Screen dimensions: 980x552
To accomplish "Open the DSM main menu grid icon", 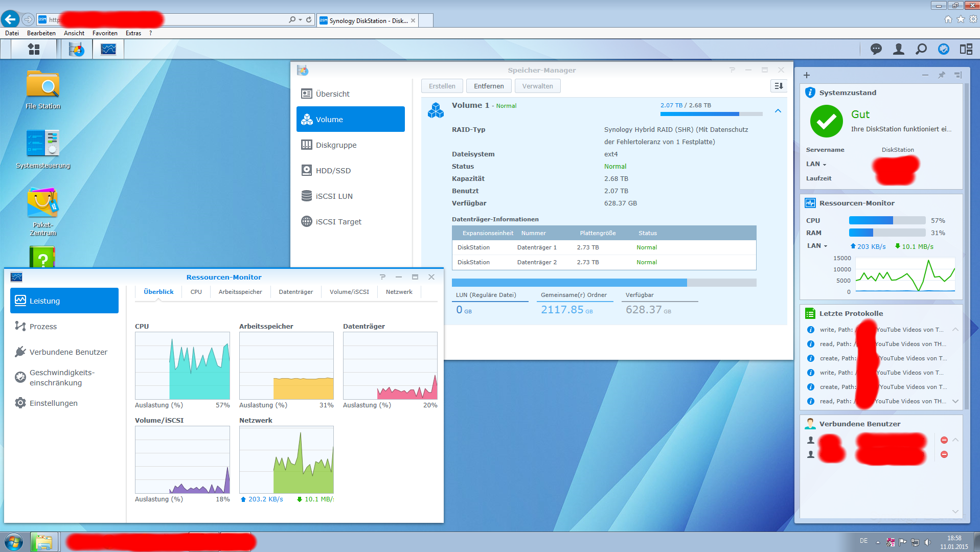I will 34,49.
